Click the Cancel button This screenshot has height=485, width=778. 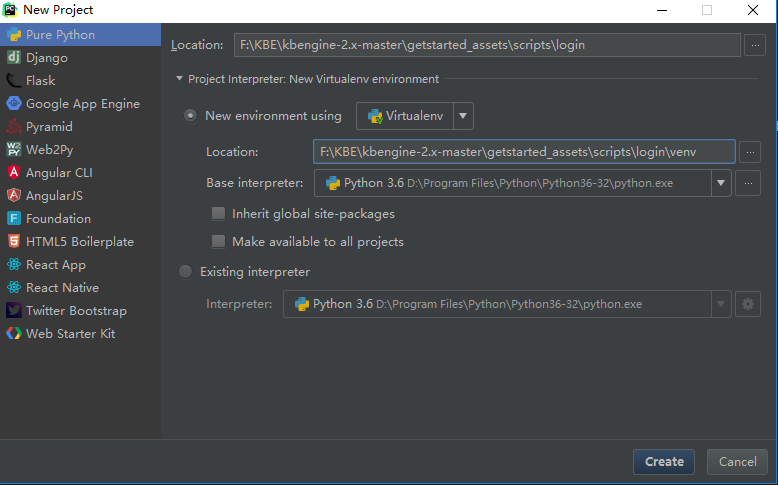(738, 462)
